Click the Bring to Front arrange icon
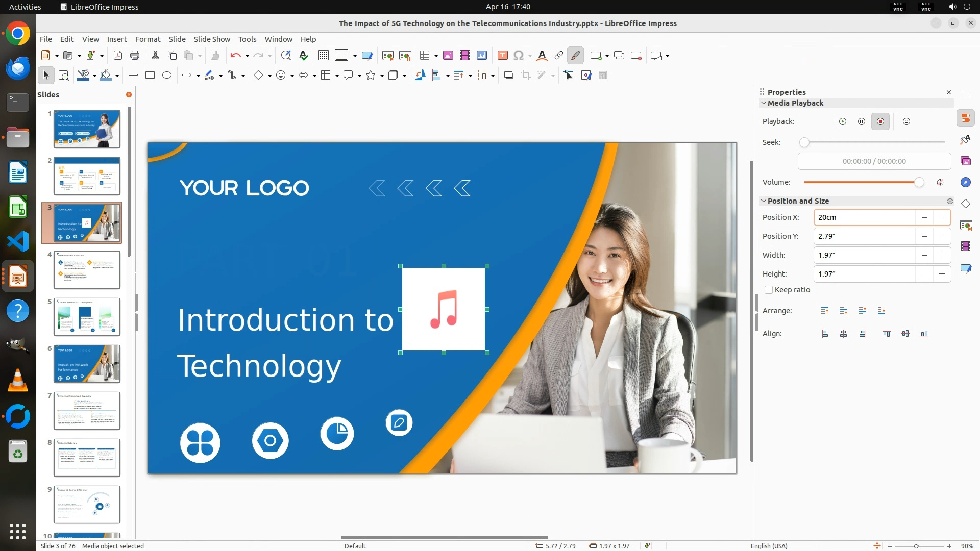Viewport: 980px width, 551px height. pos(825,311)
